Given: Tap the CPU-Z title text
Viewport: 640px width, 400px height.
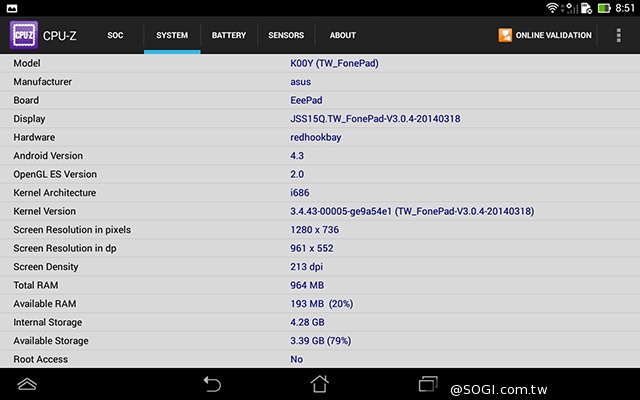Looking at the screenshot, I should point(60,36).
